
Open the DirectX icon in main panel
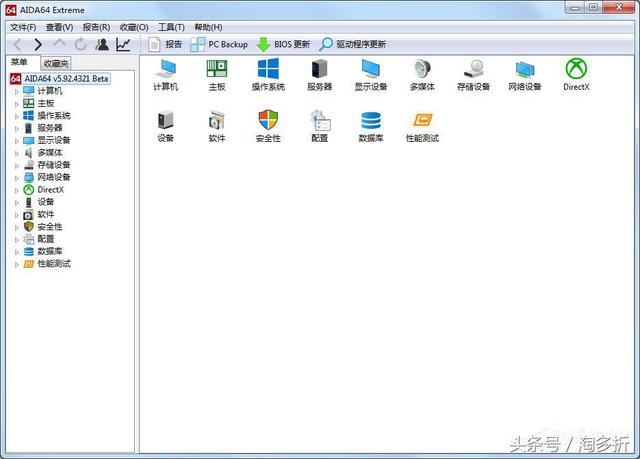point(576,70)
